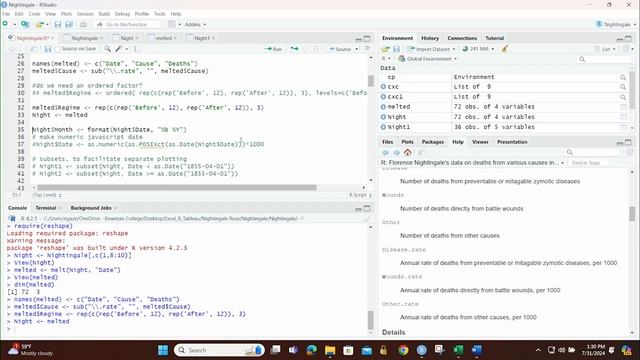The height and width of the screenshot is (360, 640).
Task: Open the Global Environment dropdown
Action: point(428,59)
